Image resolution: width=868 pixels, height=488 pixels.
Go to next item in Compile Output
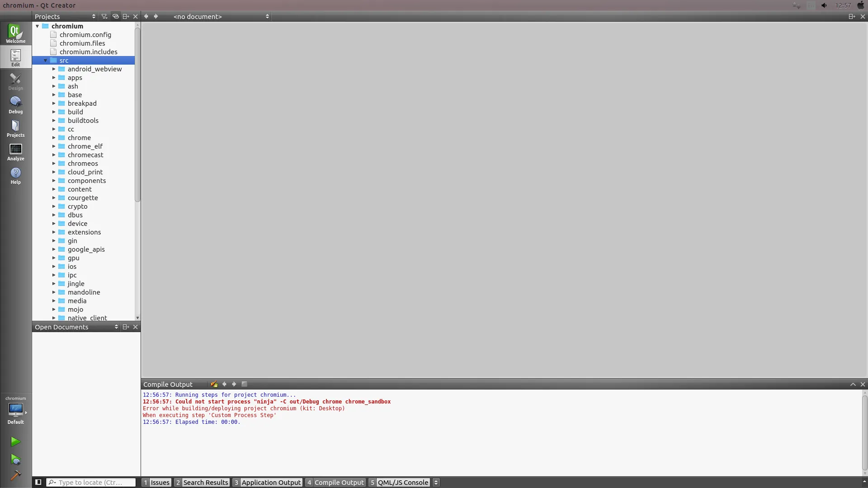coord(234,384)
